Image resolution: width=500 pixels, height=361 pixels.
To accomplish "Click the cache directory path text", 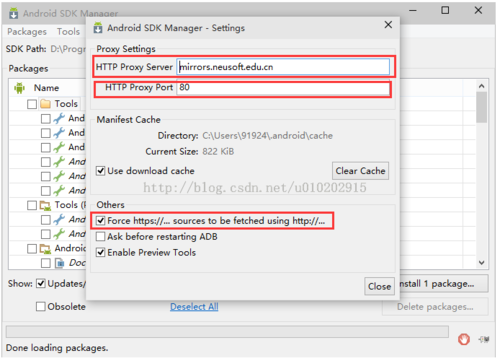I will (267, 136).
